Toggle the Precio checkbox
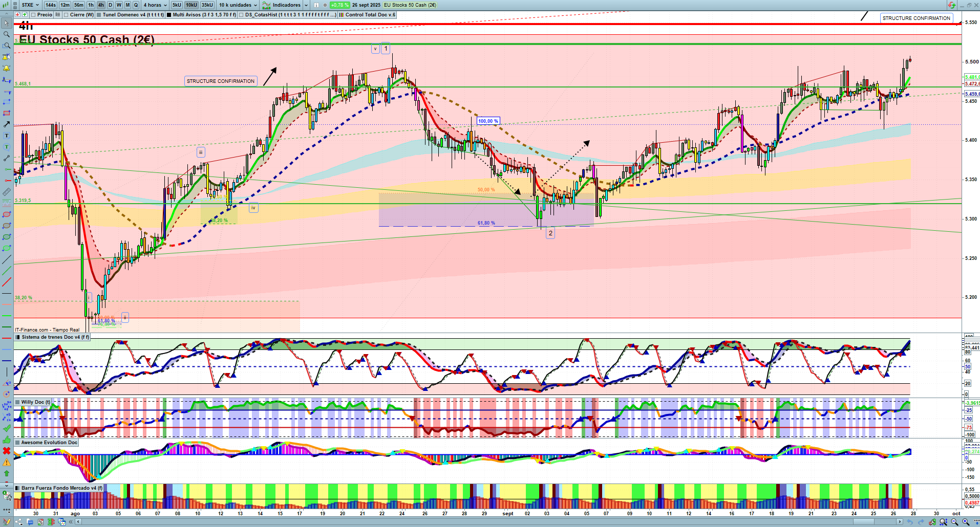This screenshot has height=527, width=980. click(x=33, y=15)
